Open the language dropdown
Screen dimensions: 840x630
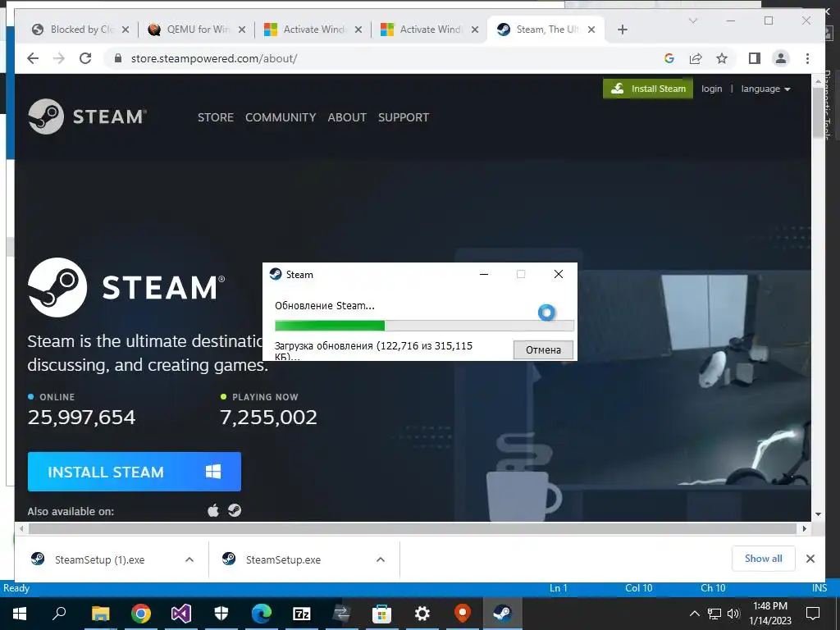click(x=765, y=89)
